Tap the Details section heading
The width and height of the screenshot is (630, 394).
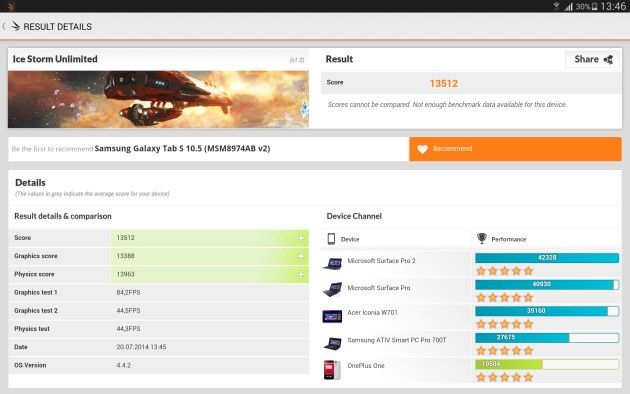[x=30, y=183]
